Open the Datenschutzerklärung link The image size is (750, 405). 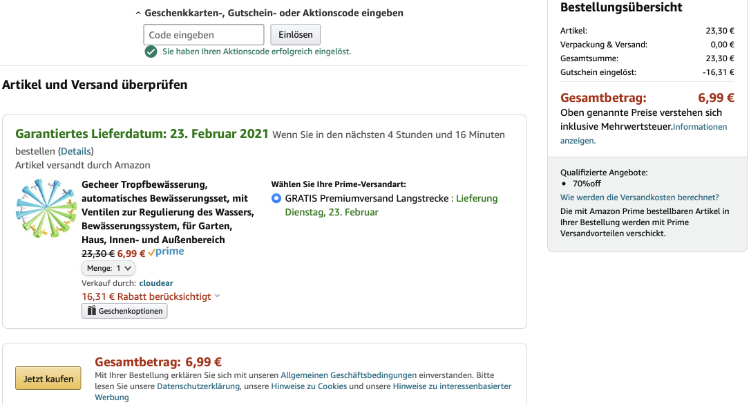tap(198, 386)
